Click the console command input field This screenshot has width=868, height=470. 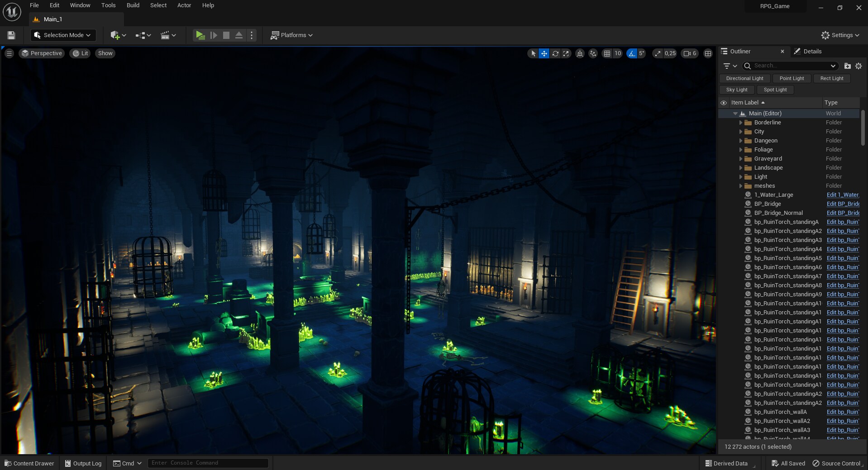(208, 463)
